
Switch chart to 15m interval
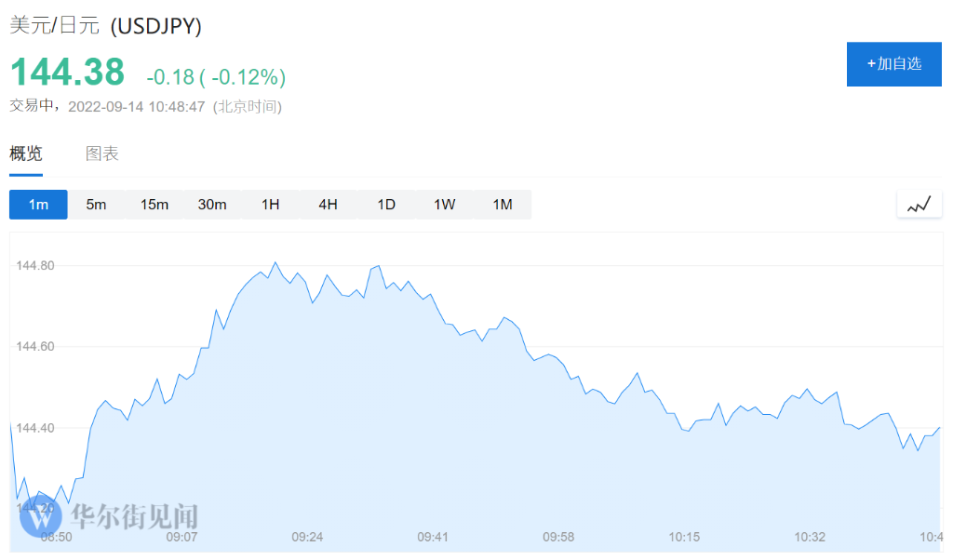[154, 205]
